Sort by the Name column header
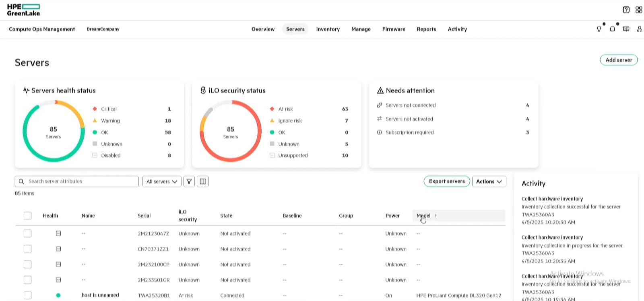 [x=88, y=216]
